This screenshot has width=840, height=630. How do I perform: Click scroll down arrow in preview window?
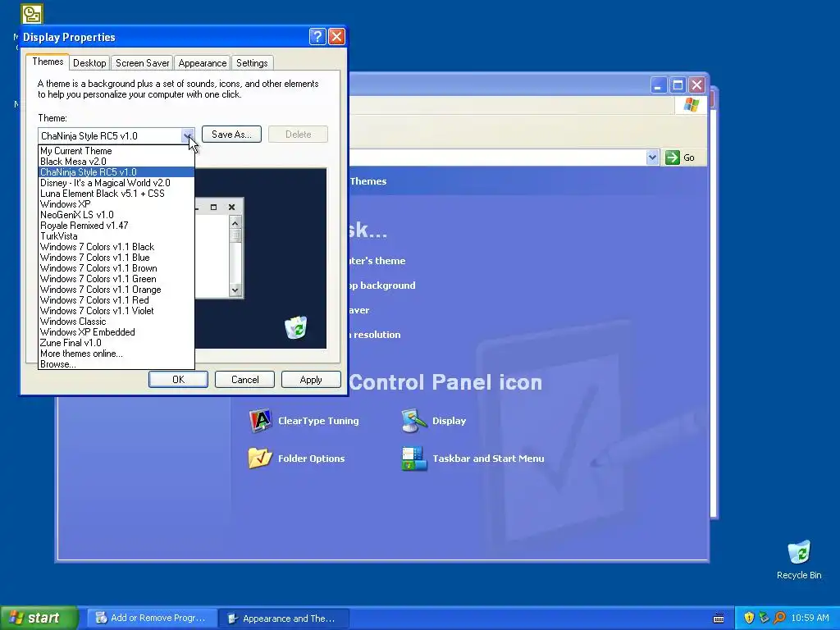tap(235, 290)
